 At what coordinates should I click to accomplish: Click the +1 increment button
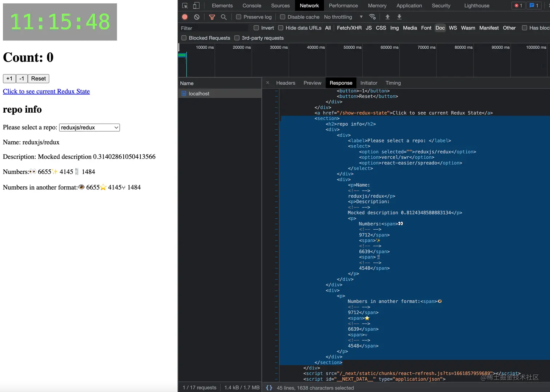coord(9,78)
